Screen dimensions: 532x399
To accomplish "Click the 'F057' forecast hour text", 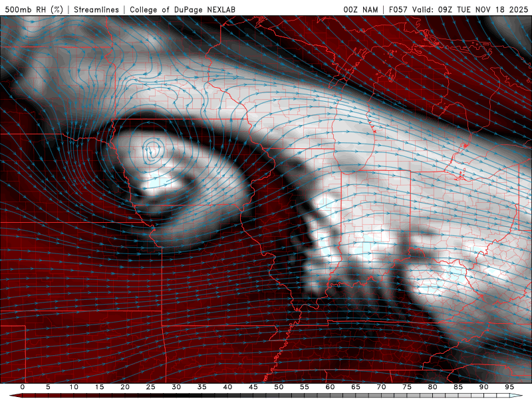I will 399,9.
